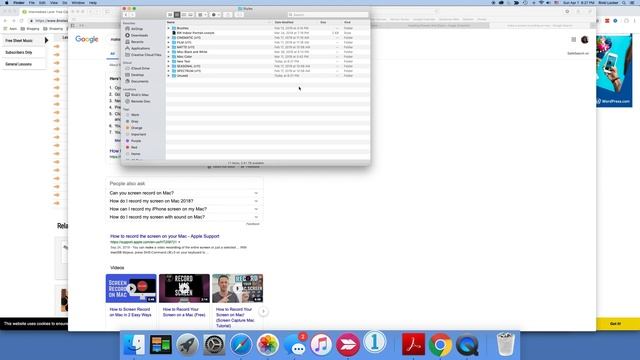Open the Finder group-by dropdown button
Image resolution: width=640 pixels, height=360 pixels.
(x=202, y=15)
